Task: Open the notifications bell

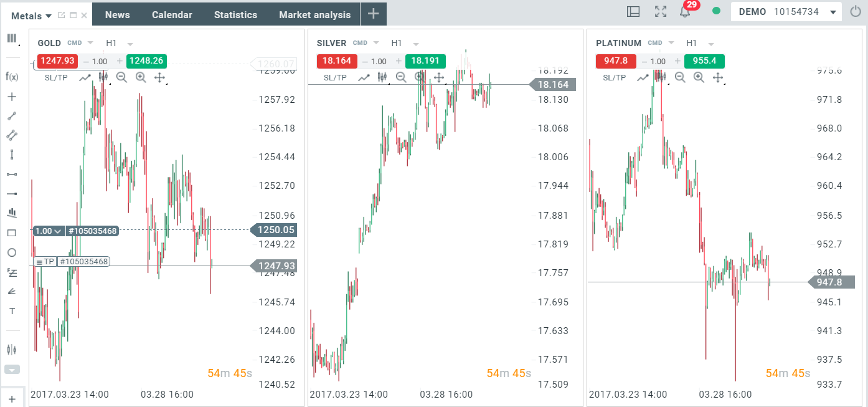Action: tap(685, 12)
